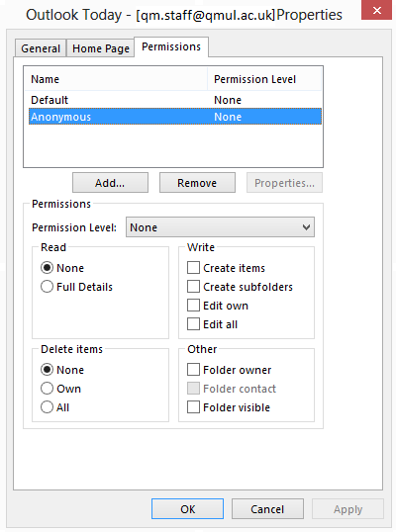
Task: Select the Anonymous user row
Action: point(175,117)
